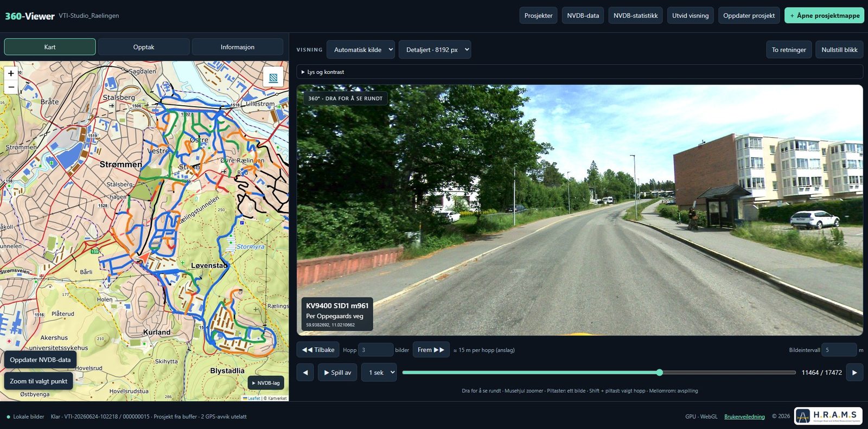
Task: Click the KV9400 S1D1 m961 road label
Action: coord(337,305)
